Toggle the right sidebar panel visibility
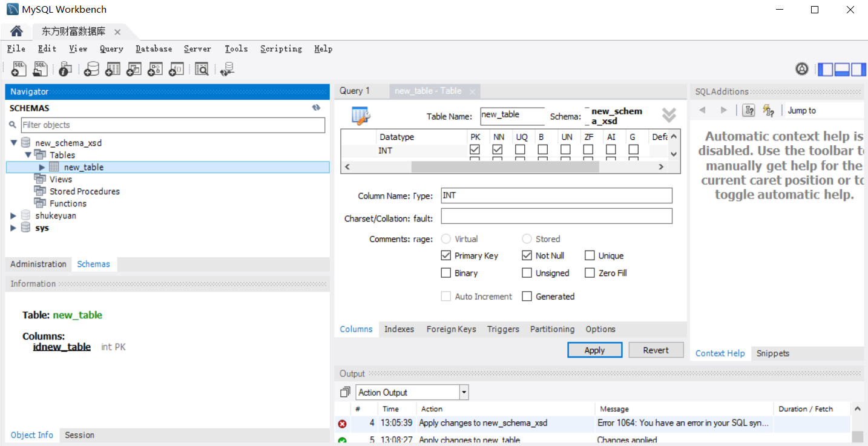 tap(858, 69)
